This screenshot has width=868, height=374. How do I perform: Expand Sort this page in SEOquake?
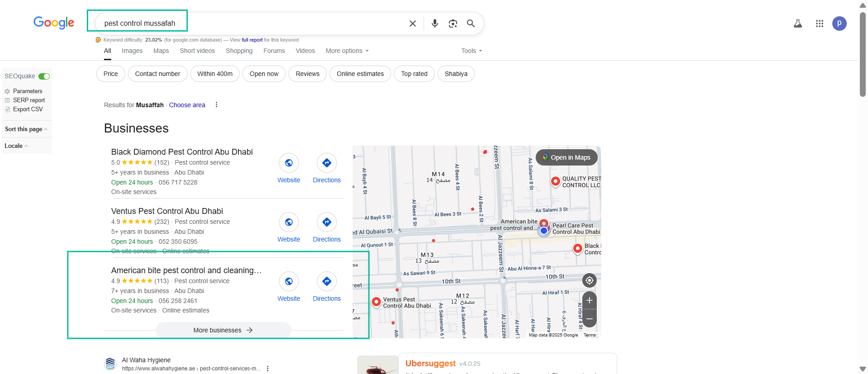[26, 129]
